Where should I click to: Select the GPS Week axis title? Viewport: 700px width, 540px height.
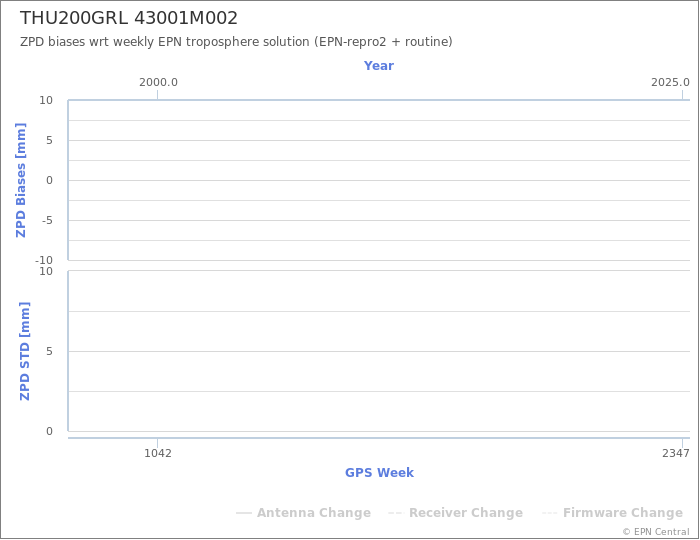[379, 472]
